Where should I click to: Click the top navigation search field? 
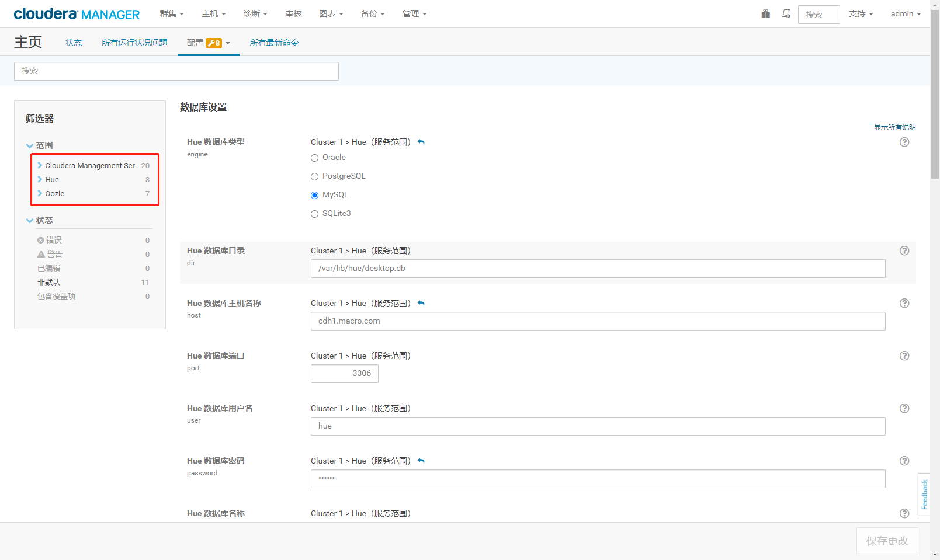[818, 15]
